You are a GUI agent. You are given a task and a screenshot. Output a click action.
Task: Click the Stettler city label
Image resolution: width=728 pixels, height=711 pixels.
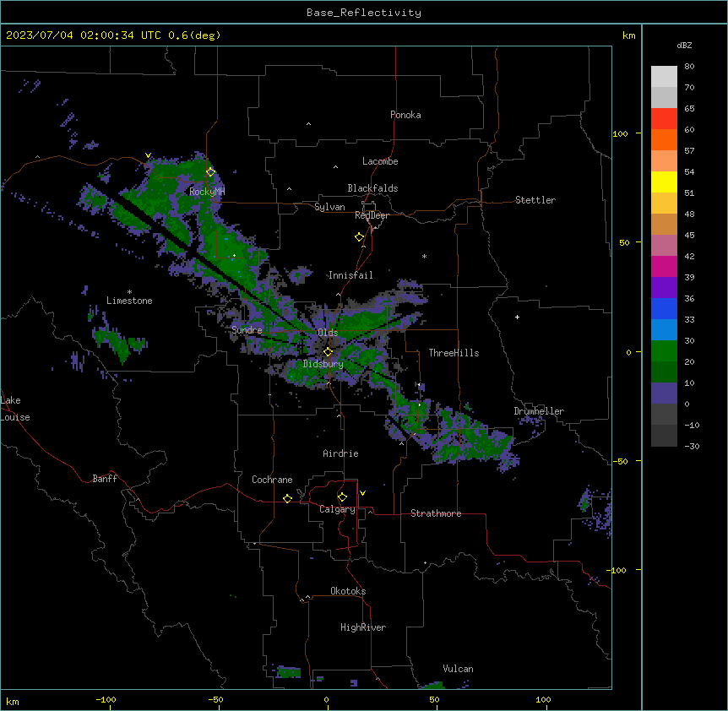(x=535, y=200)
